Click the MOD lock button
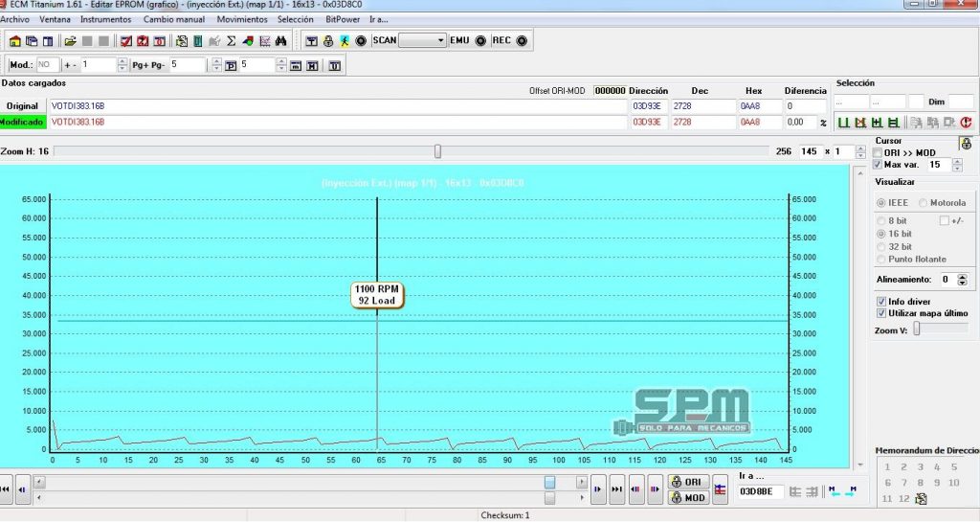Viewport: 980px width, 522px height. pos(688,498)
